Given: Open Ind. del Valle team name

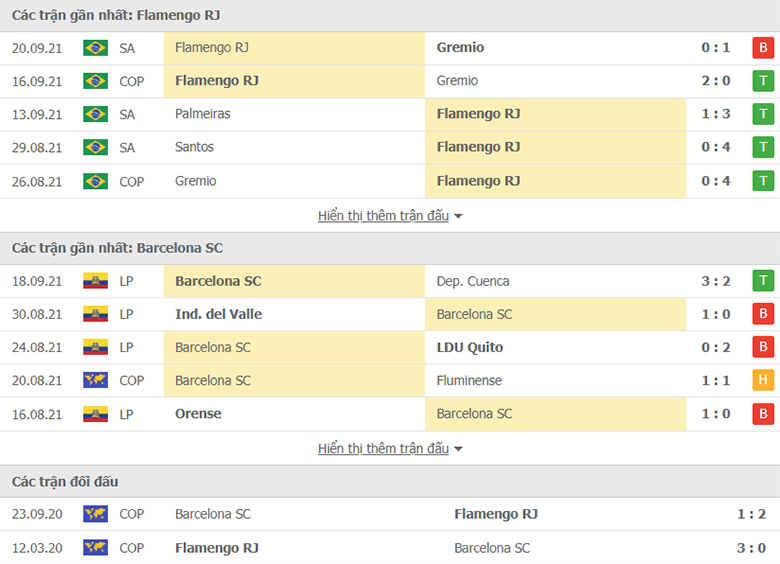Looking at the screenshot, I should tap(218, 314).
